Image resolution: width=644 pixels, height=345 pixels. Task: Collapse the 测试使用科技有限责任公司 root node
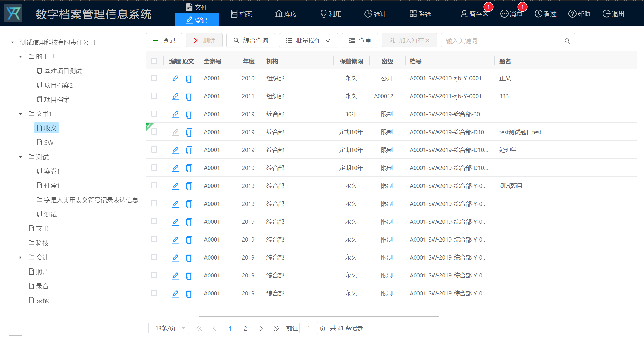click(13, 42)
